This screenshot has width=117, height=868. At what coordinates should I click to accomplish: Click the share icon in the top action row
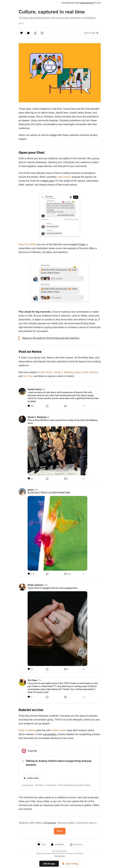click(x=35, y=33)
